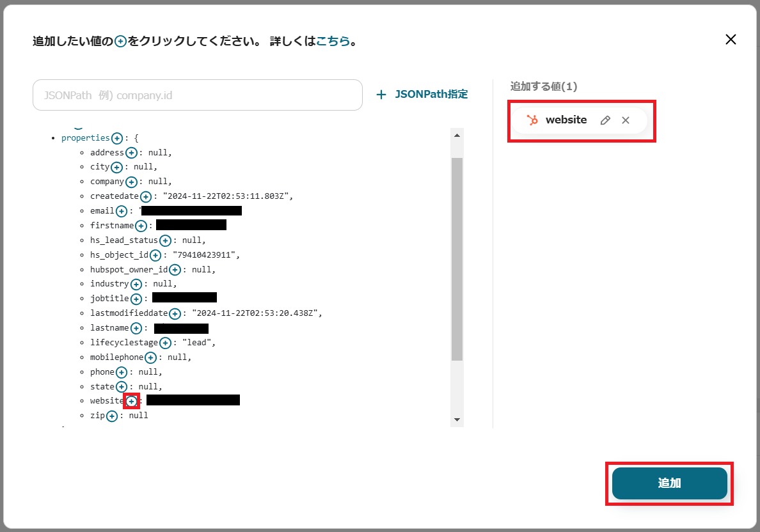The height and width of the screenshot is (532, 760).
Task: Add the mobilephone value
Action: coord(151,357)
